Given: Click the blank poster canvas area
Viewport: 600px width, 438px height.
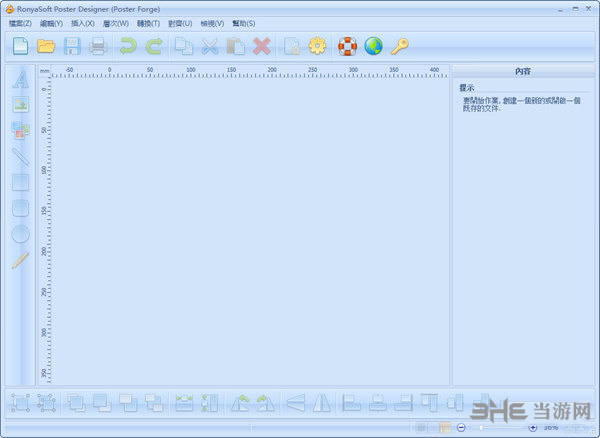Looking at the screenshot, I should 250,231.
